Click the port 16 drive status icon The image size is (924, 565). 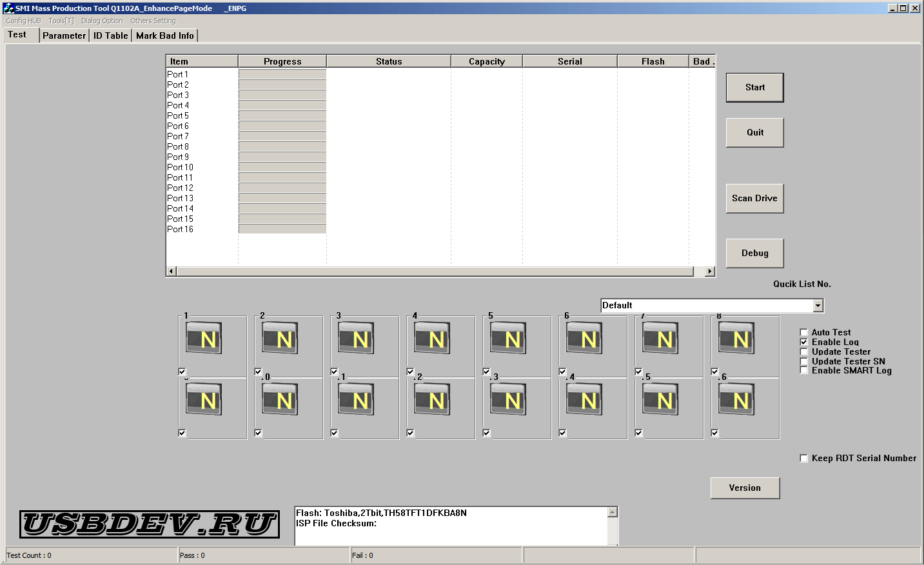(736, 400)
